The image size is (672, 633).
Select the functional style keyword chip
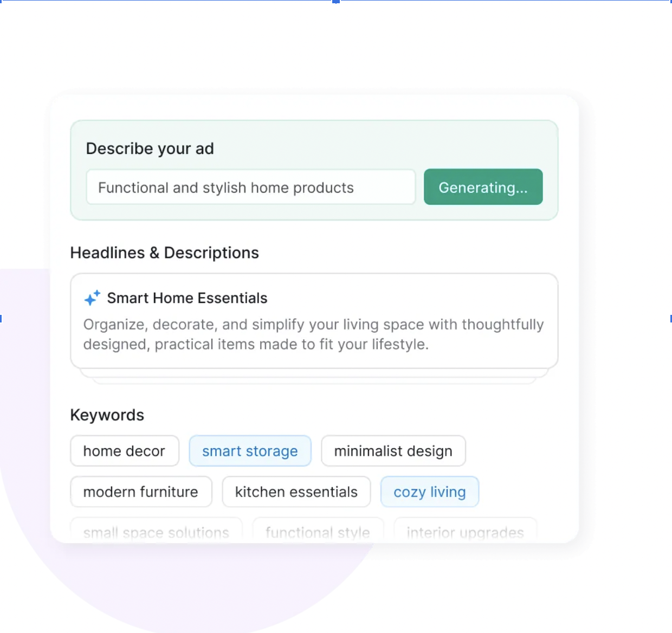[x=318, y=532]
